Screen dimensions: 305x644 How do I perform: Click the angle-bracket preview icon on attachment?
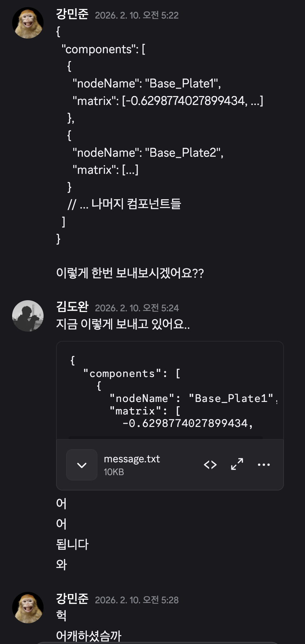pyautogui.click(x=210, y=464)
